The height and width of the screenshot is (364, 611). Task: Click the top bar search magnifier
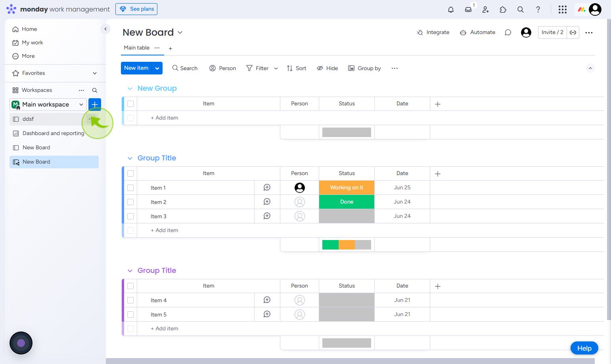(521, 10)
